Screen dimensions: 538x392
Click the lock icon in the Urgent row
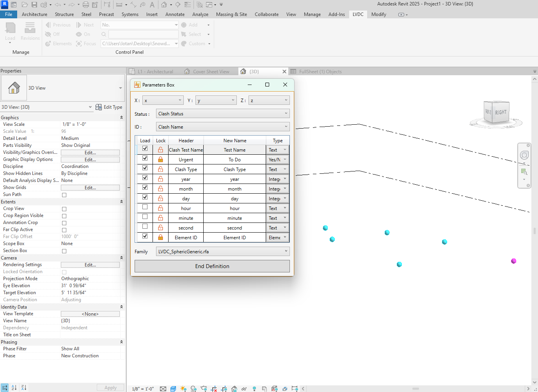tap(160, 159)
